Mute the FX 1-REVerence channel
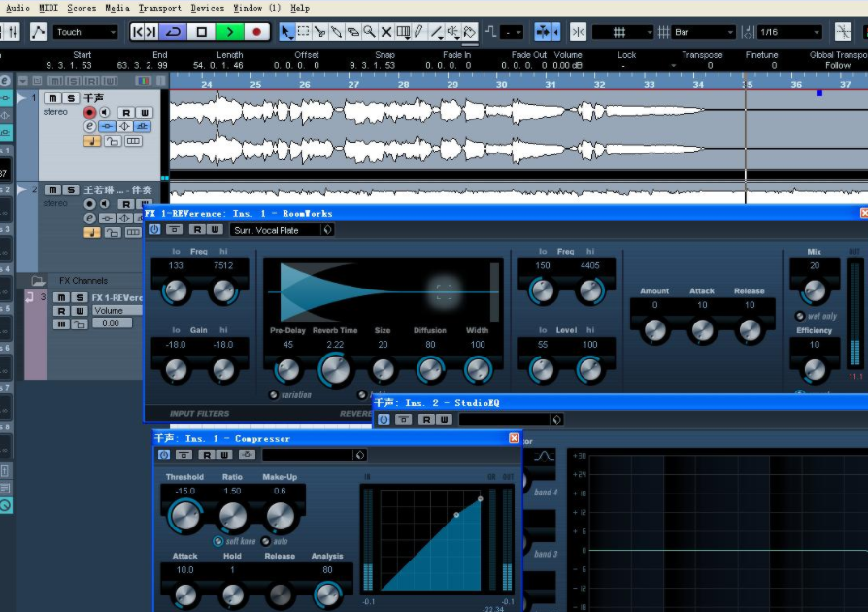This screenshot has width=868, height=612. coord(61,298)
